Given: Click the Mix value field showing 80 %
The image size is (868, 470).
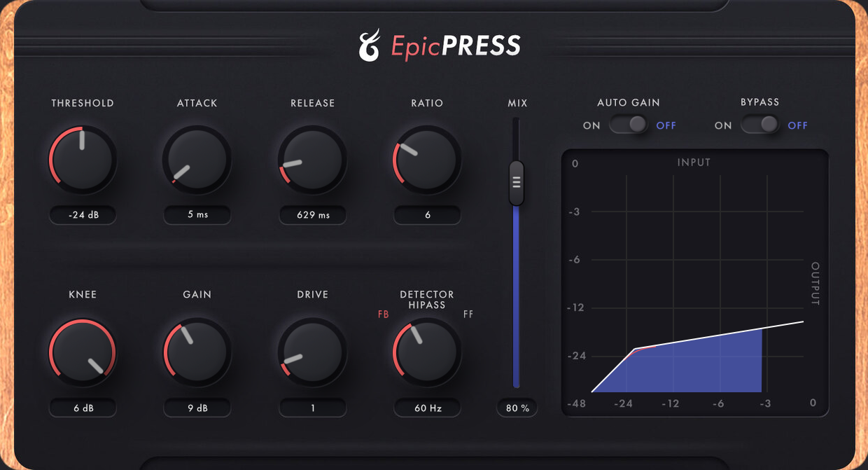Looking at the screenshot, I should [517, 408].
